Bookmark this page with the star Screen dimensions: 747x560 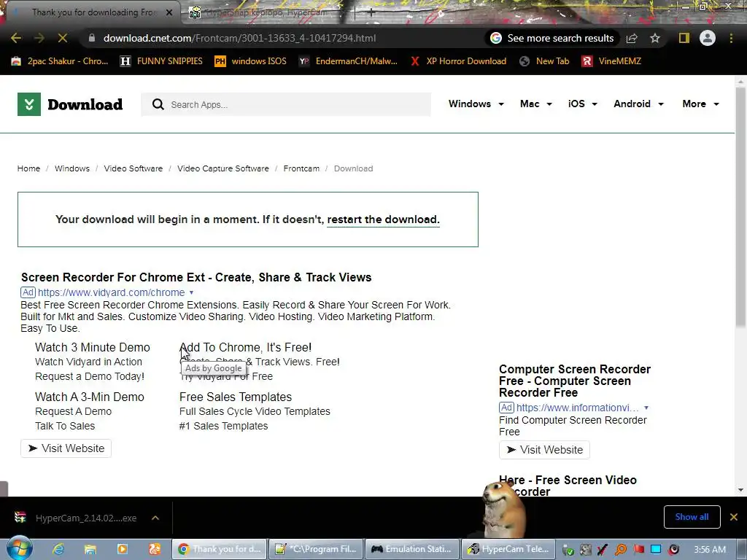click(x=655, y=38)
